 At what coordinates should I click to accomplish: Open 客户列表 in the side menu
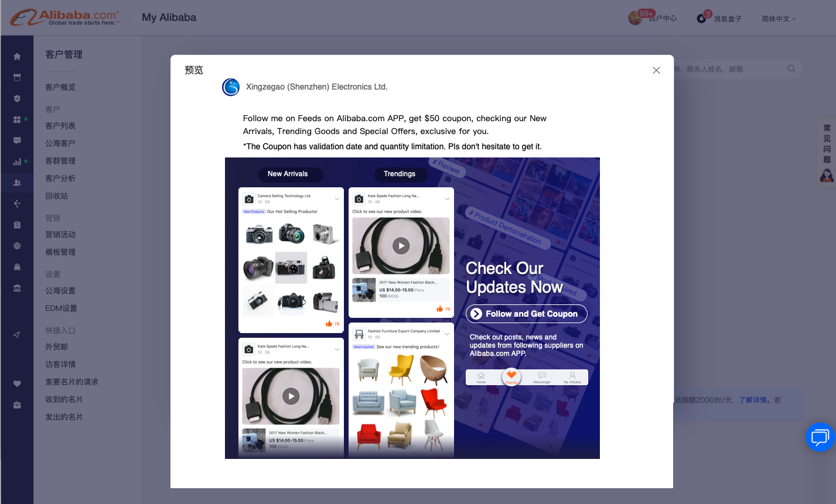click(x=60, y=126)
